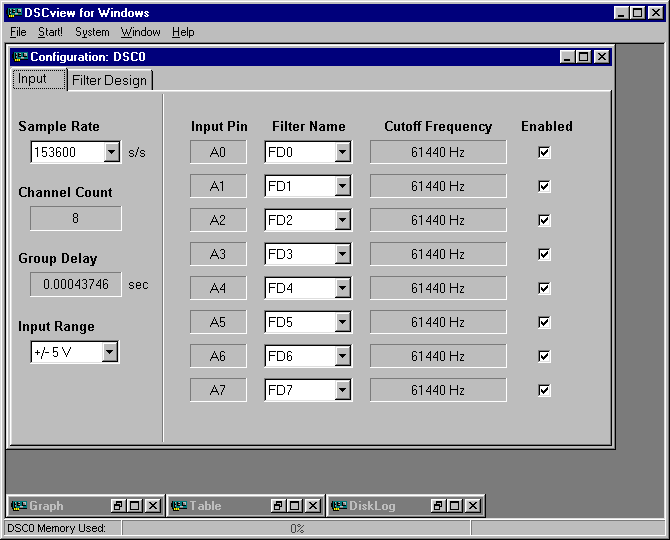This screenshot has height=540, width=670.
Task: Click the Sample Rate heading label
Action: click(59, 126)
